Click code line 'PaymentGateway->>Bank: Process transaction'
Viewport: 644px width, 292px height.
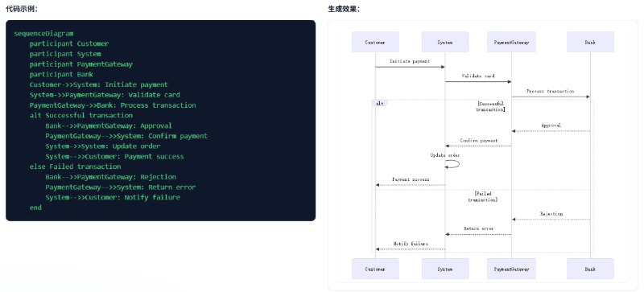(x=113, y=105)
